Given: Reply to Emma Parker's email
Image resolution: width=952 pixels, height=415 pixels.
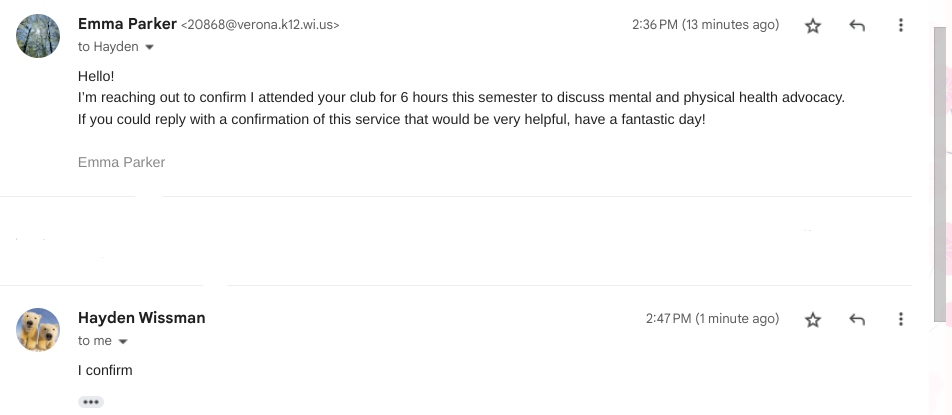Looking at the screenshot, I should [857, 26].
